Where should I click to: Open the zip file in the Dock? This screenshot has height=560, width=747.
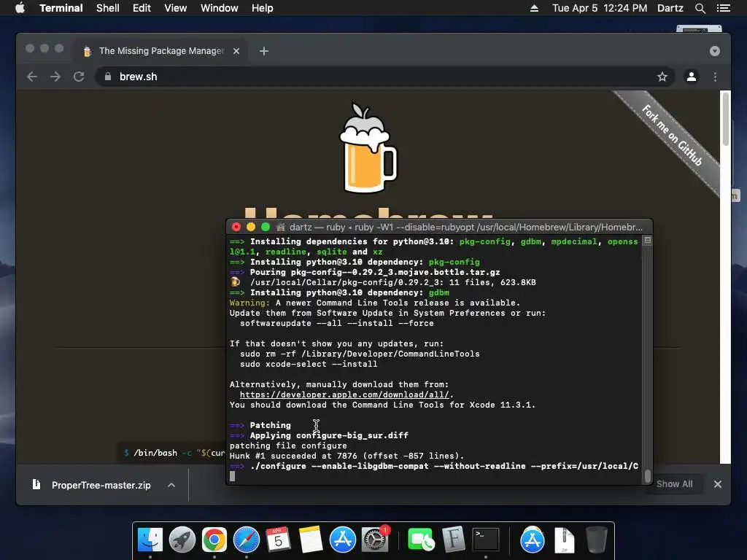(565, 540)
